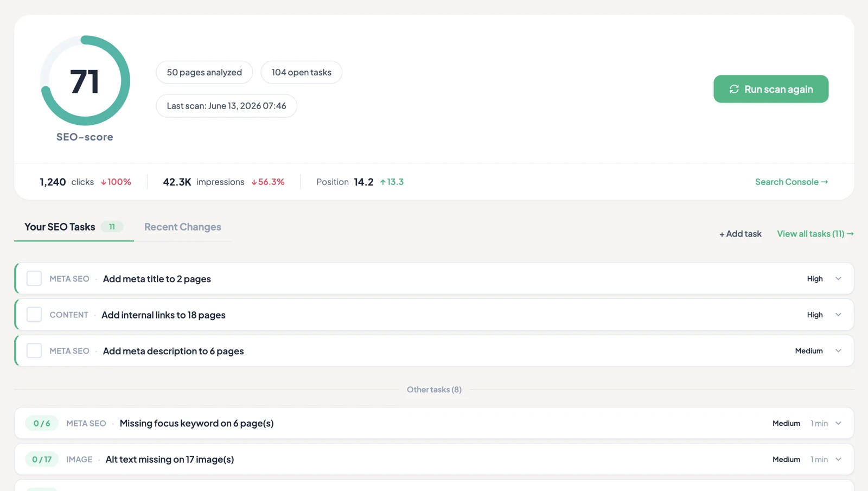This screenshot has width=868, height=491.
Task: Click the 1,240 clicks value
Action: (53, 182)
